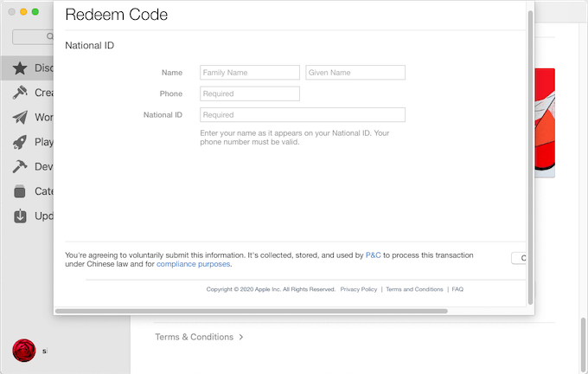This screenshot has height=374, width=588.
Task: Select the Develop sidebar label
Action: pyautogui.click(x=44, y=166)
